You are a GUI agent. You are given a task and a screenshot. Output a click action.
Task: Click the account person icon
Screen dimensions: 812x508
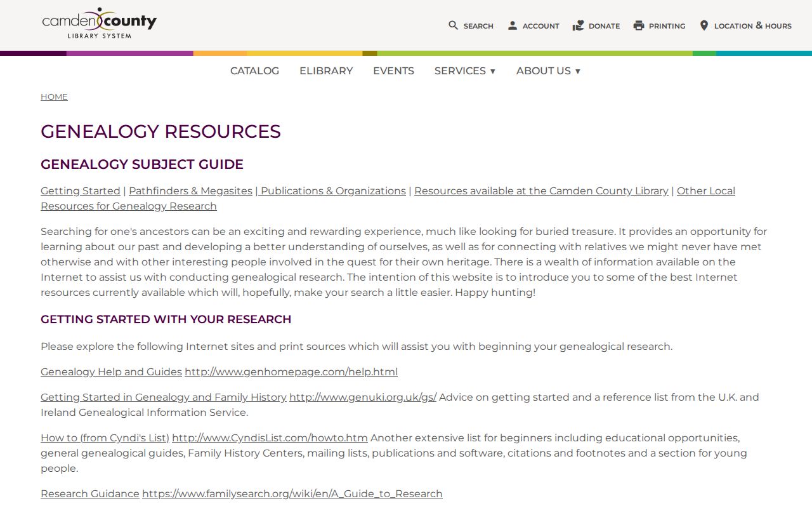coord(513,25)
